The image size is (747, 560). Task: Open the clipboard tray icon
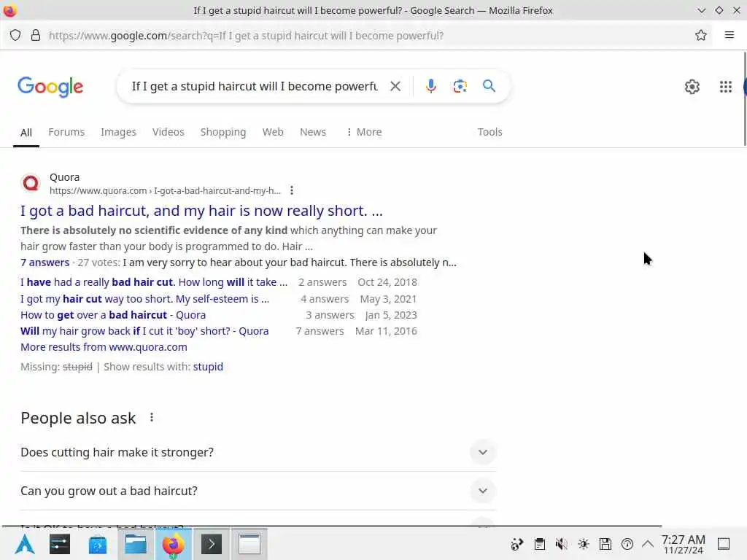[540, 544]
